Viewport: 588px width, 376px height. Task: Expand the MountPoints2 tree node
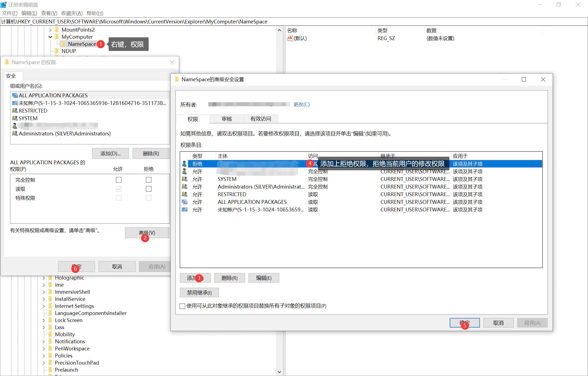click(x=50, y=30)
